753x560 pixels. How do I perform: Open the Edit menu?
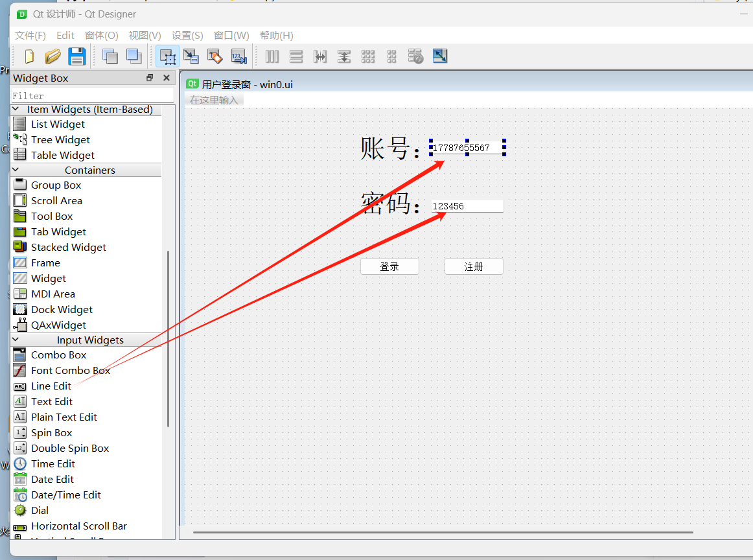click(65, 36)
